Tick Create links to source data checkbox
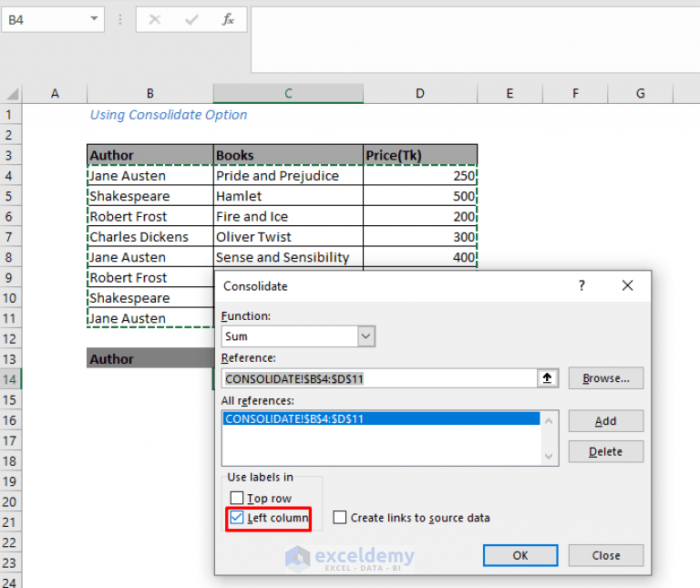Viewport: 700px width, 588px height. 339,518
